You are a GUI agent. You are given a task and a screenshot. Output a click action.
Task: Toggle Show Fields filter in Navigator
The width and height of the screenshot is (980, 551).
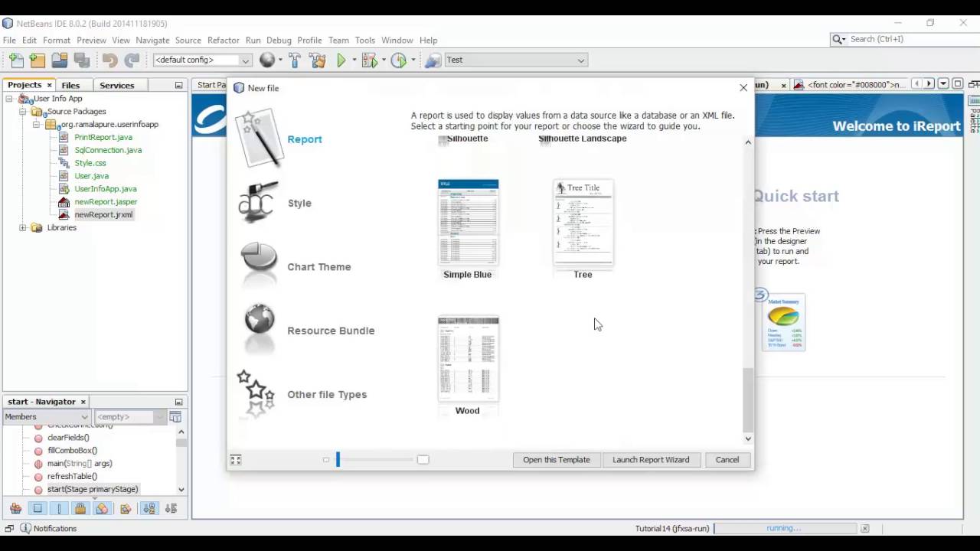coord(38,508)
